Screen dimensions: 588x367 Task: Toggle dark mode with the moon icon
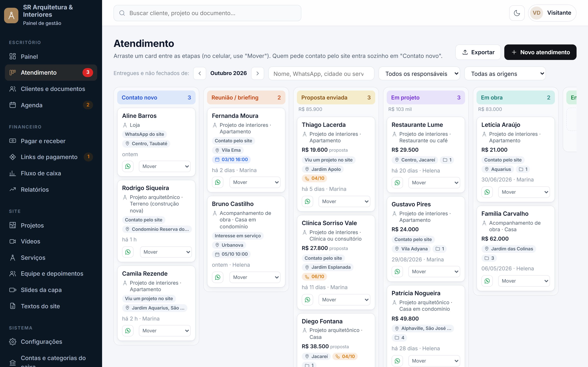point(517,13)
